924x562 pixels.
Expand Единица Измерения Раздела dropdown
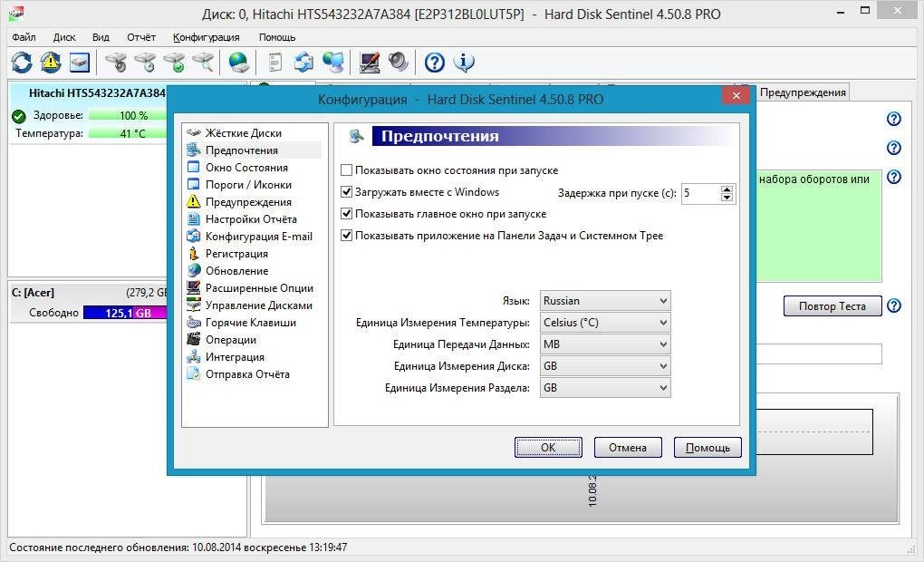(605, 388)
